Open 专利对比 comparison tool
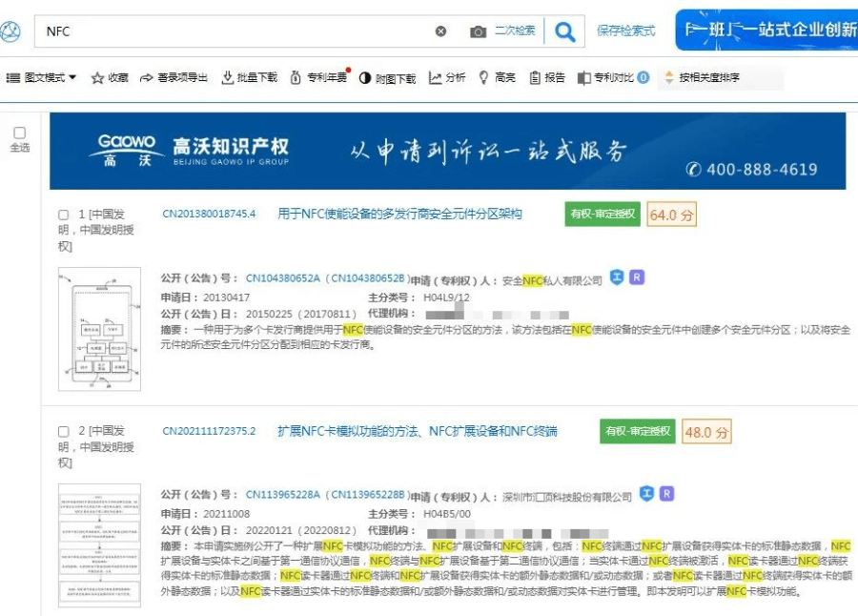This screenshot has height=616, width=858. click(584, 78)
